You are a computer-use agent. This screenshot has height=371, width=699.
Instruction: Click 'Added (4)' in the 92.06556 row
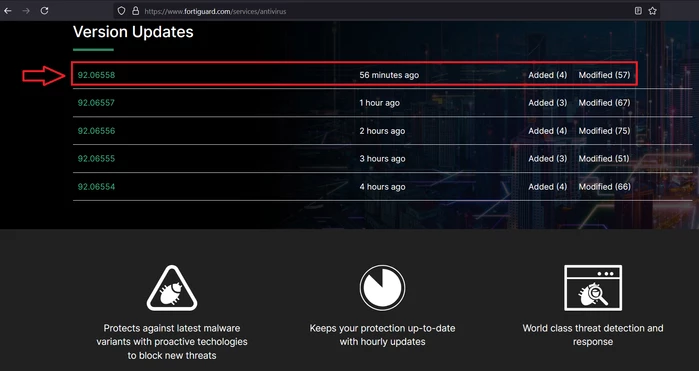click(x=547, y=131)
